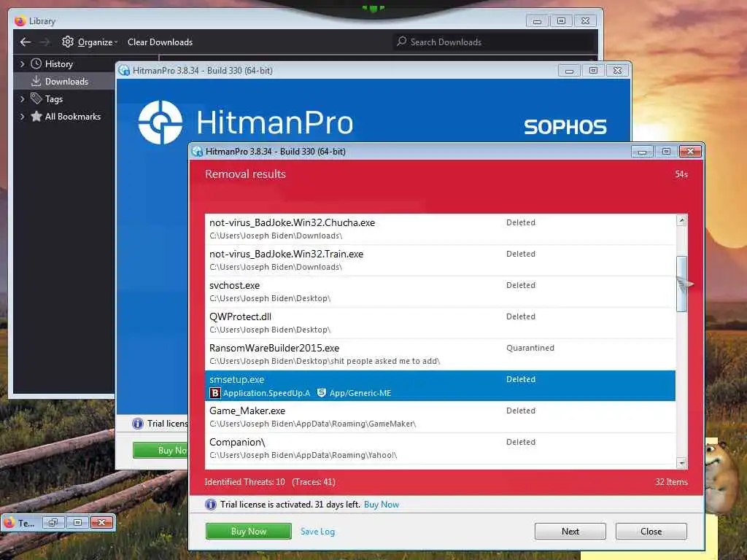The height and width of the screenshot is (560, 747).
Task: Click the scroll up arrow in results list
Action: click(681, 220)
